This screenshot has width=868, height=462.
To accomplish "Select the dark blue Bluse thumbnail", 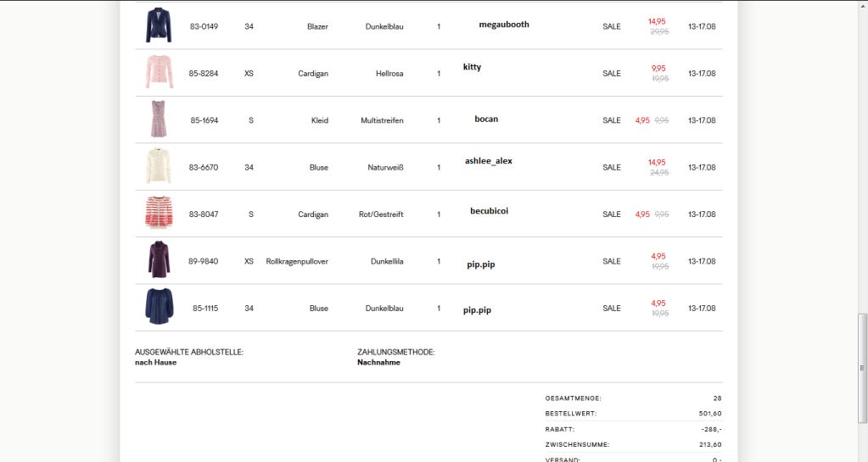I will click(158, 307).
